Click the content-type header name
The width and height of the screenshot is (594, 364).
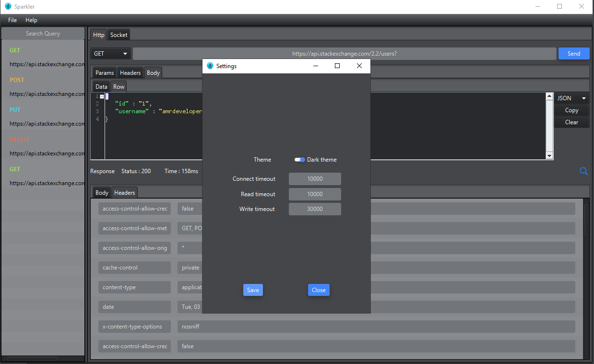pos(134,287)
